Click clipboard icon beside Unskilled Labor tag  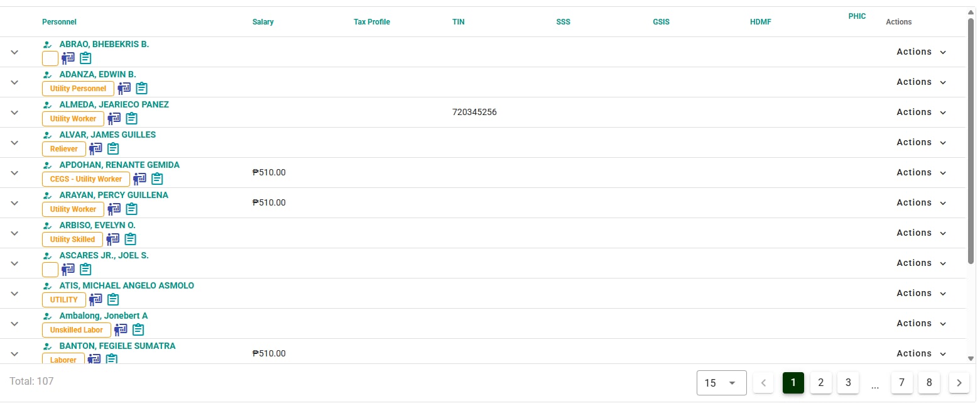coord(138,330)
